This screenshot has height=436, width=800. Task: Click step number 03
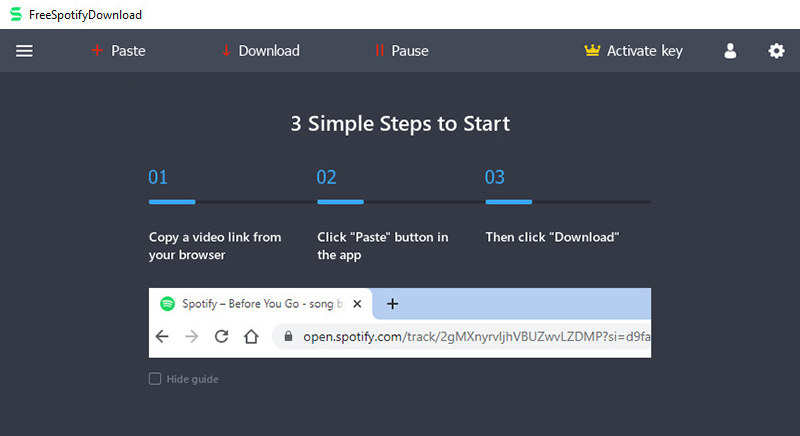(x=495, y=177)
